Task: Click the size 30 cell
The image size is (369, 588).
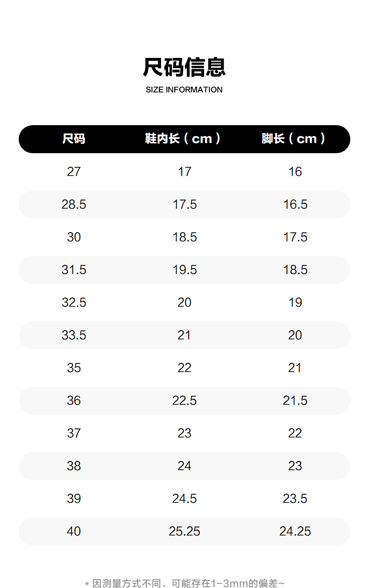Action: tap(74, 237)
